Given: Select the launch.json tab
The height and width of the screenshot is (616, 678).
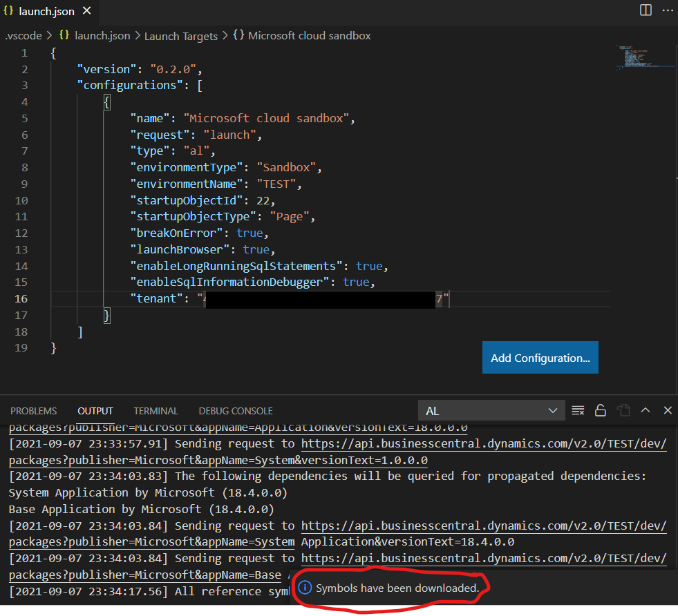Looking at the screenshot, I should point(46,11).
